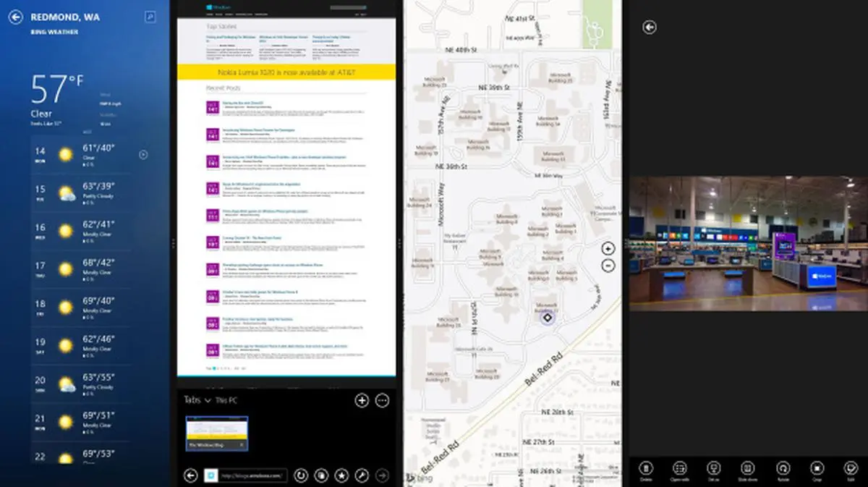
Task: Open browser favorites star
Action: [341, 475]
